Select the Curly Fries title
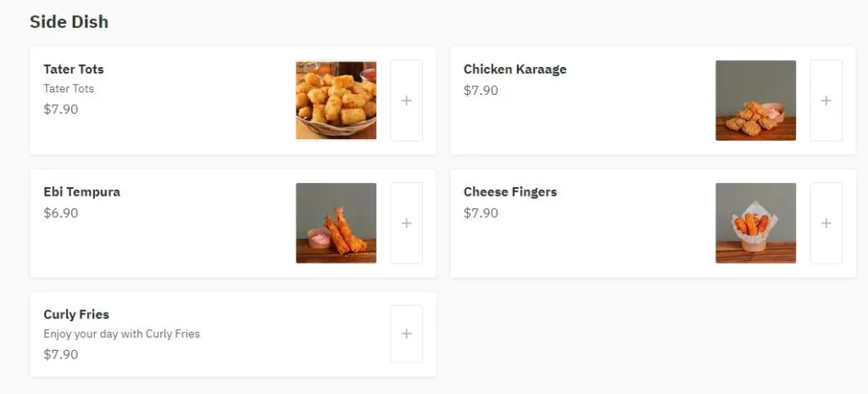Viewport: 868px width, 394px height. coord(76,315)
